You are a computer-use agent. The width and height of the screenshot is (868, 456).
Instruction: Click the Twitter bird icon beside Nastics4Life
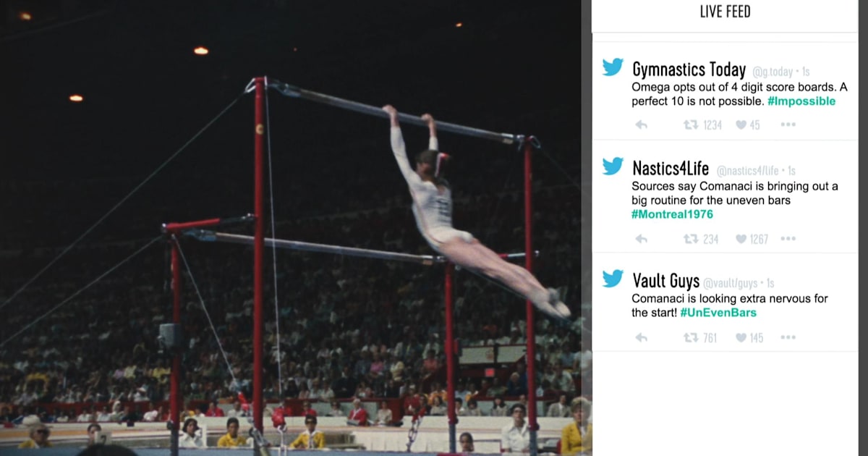coord(613,166)
